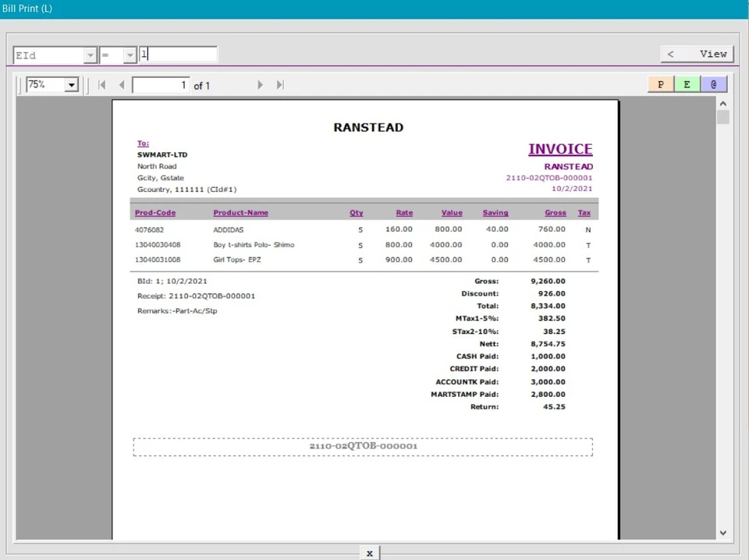Jump to last page icon

pos(280,84)
